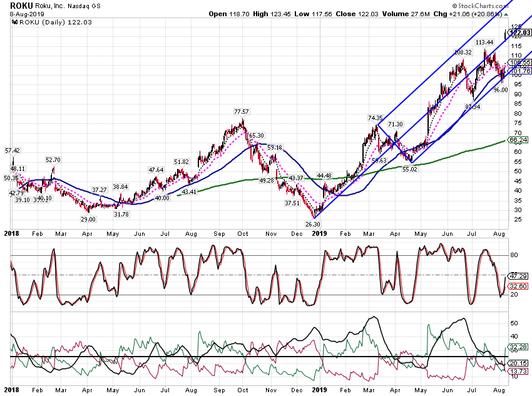
Task: Click the 44.48 price label
Action: pos(324,176)
